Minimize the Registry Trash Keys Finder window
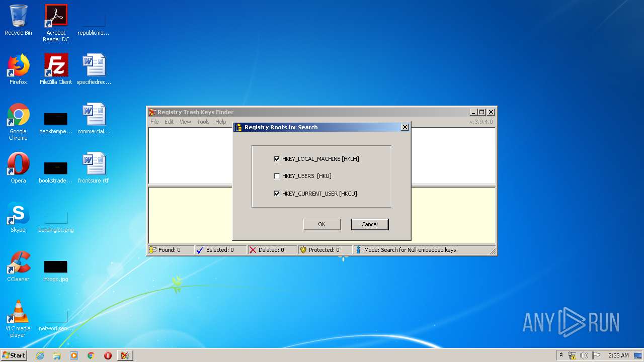Image resolution: width=644 pixels, height=362 pixels. coord(473,112)
